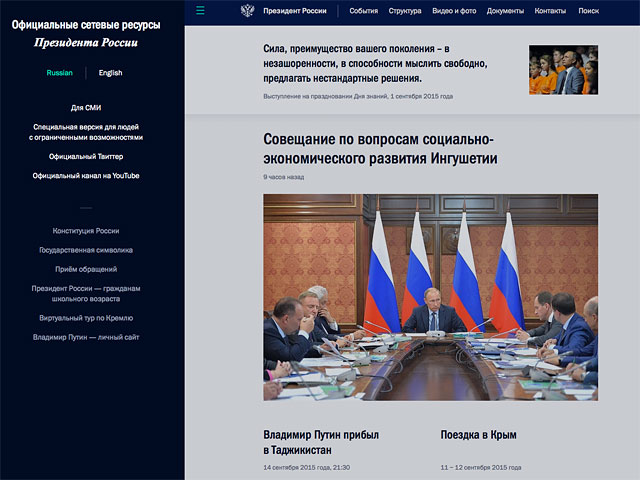Open the События menu item
Viewport: 640px width, 480px height.
[x=364, y=11]
